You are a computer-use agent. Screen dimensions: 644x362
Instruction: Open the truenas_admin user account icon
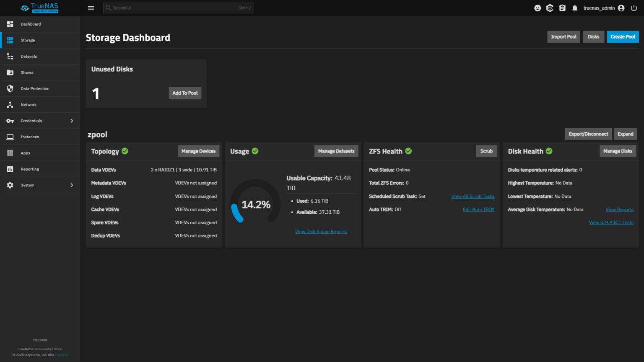(x=621, y=8)
